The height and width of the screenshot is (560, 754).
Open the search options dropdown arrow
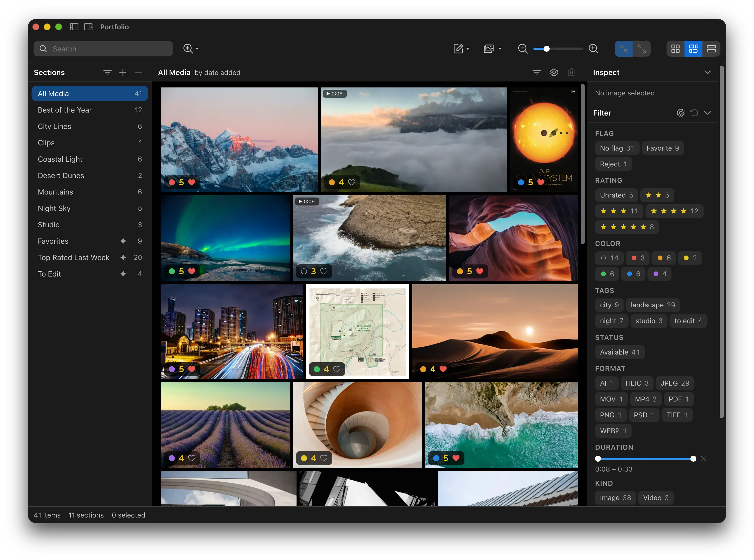[x=197, y=49]
